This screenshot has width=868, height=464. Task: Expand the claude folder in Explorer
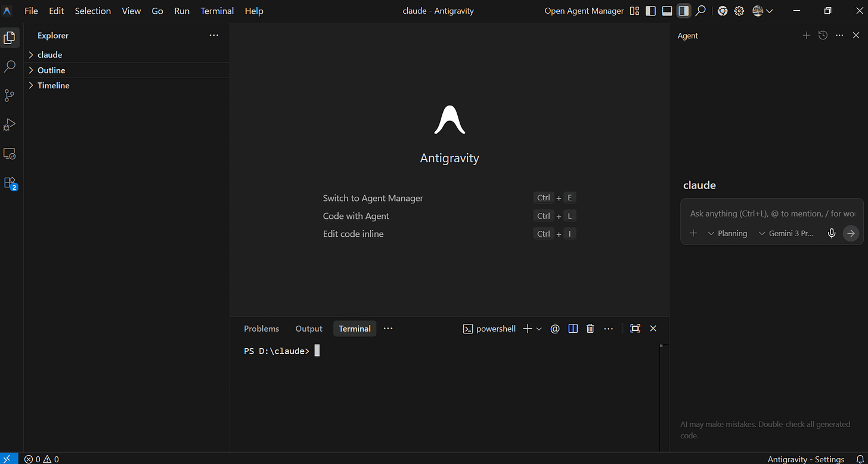point(126,55)
